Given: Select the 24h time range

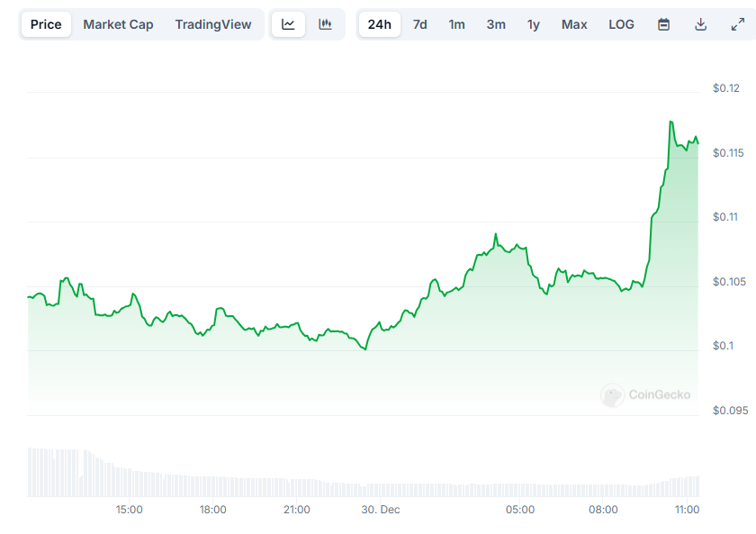Looking at the screenshot, I should click(379, 24).
